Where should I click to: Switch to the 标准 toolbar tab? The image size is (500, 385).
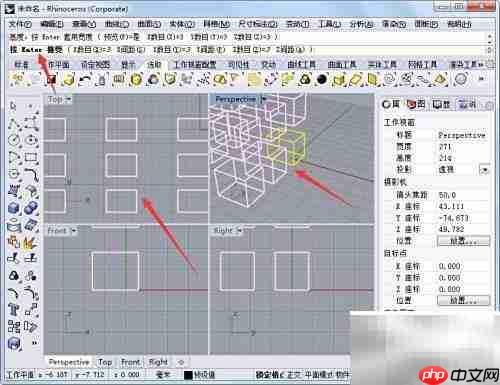(x=22, y=65)
